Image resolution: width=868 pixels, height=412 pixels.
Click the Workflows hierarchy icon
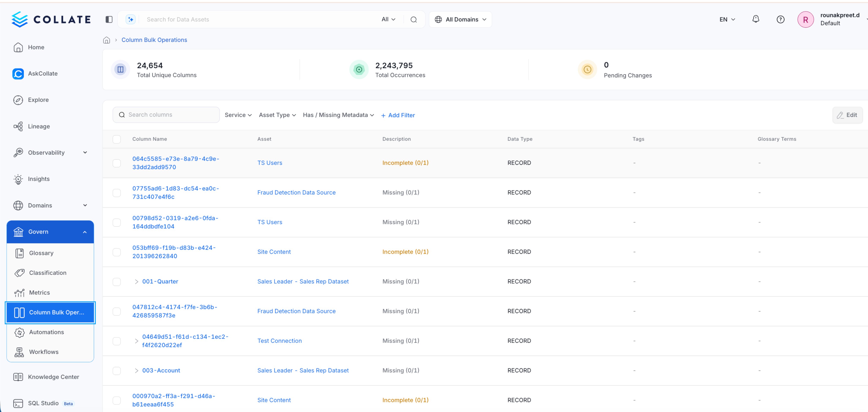20,352
